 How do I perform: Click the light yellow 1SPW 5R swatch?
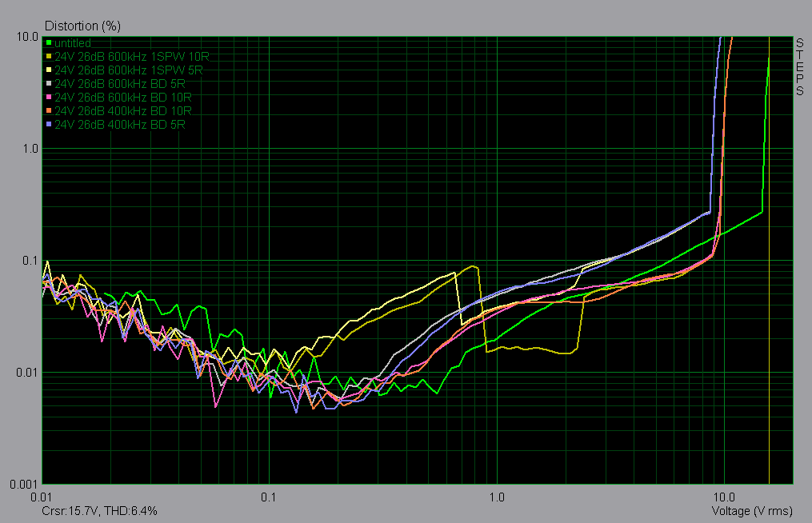tap(49, 71)
